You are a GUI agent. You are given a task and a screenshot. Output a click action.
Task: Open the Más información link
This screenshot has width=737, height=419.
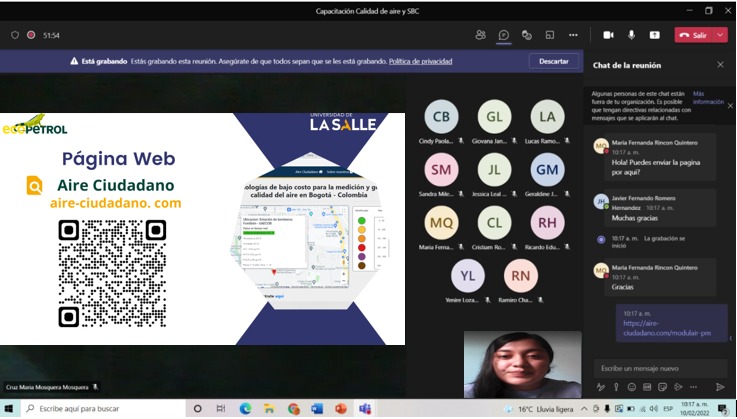(x=707, y=98)
